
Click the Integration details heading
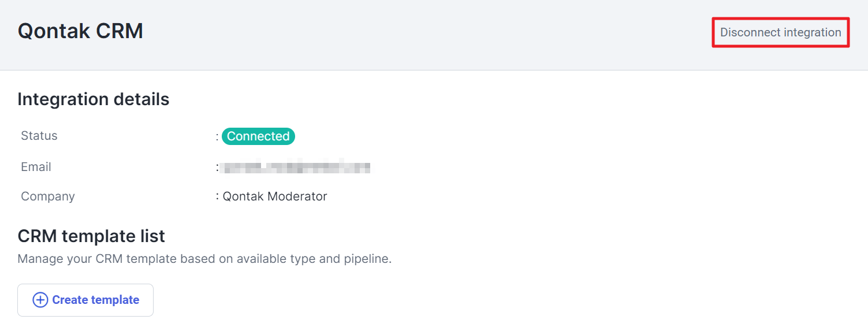(x=94, y=99)
